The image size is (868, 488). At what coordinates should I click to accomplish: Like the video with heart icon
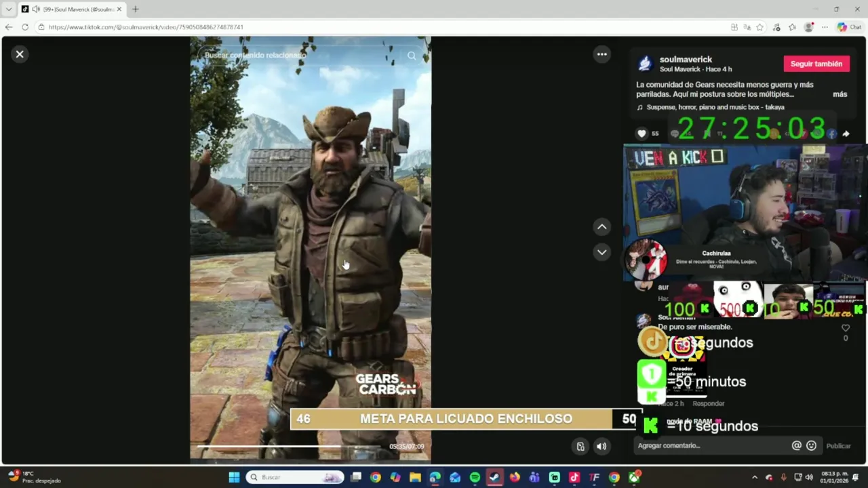(642, 134)
